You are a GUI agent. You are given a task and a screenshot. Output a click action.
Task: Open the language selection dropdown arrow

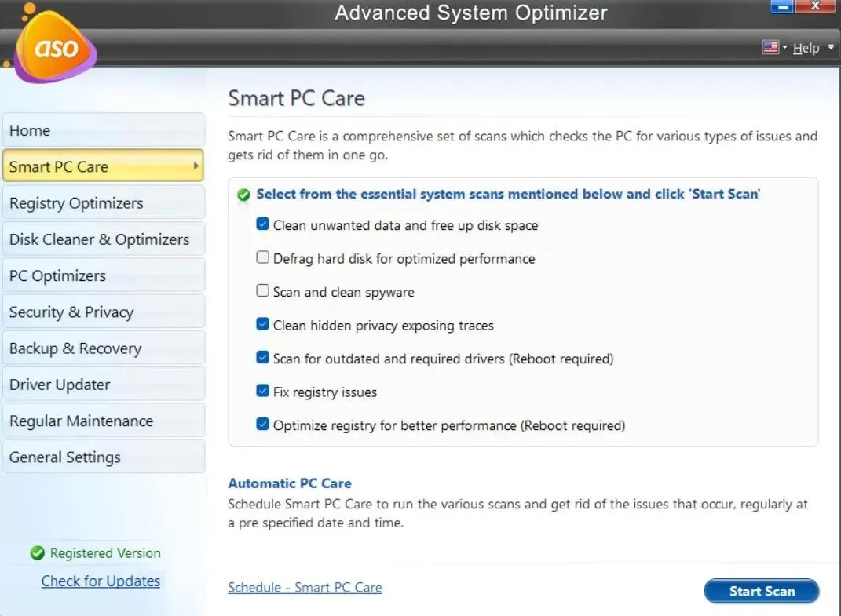tap(785, 47)
